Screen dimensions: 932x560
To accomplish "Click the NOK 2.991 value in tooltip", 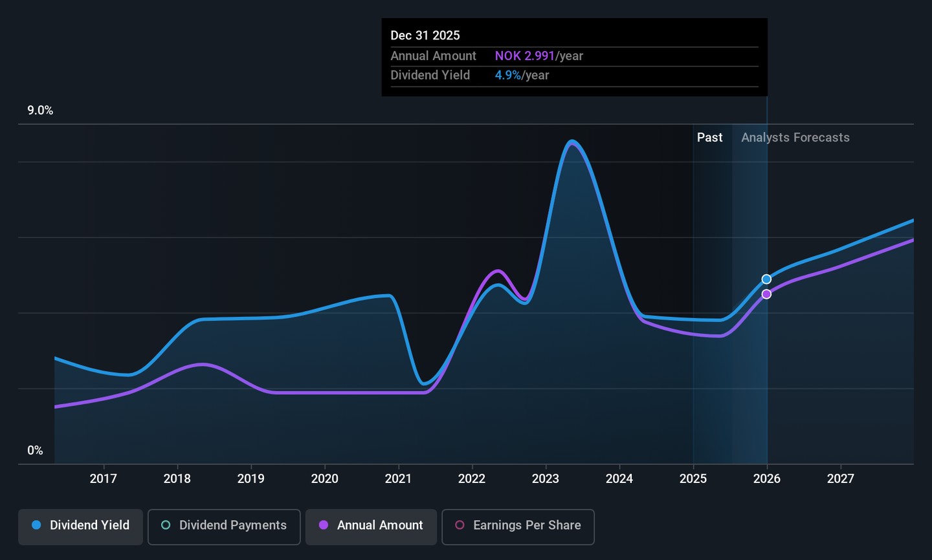I will point(524,56).
